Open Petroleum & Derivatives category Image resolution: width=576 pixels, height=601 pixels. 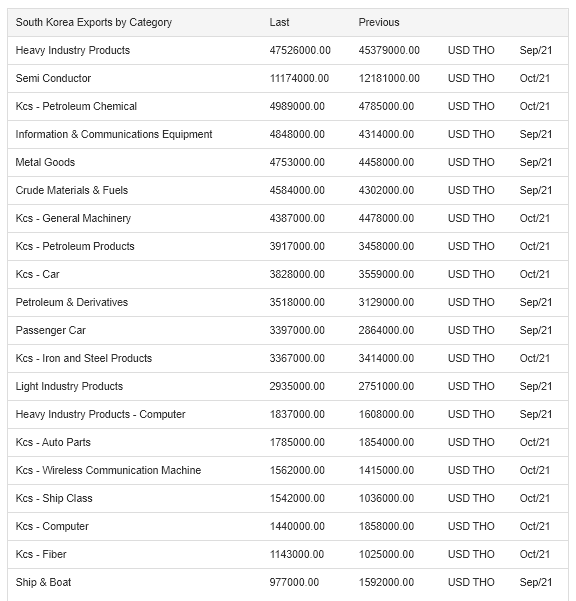tap(72, 302)
